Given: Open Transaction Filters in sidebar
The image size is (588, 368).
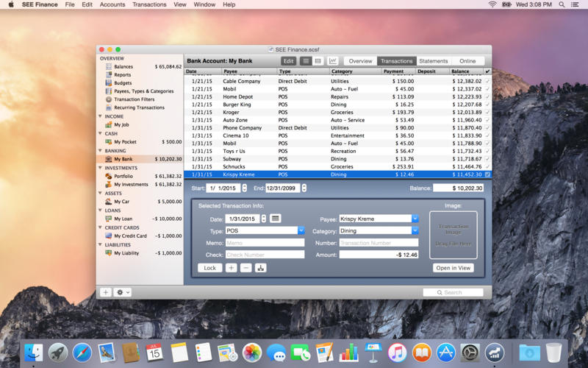Looking at the screenshot, I should click(134, 99).
